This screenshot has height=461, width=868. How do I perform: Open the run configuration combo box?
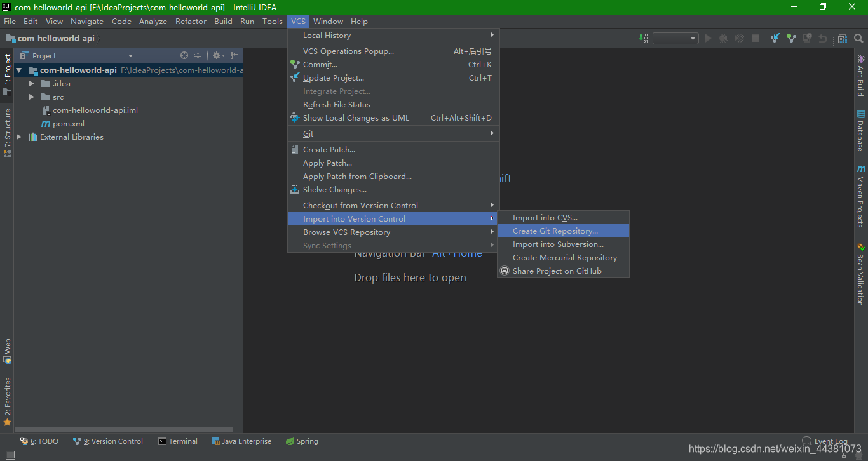(x=675, y=38)
